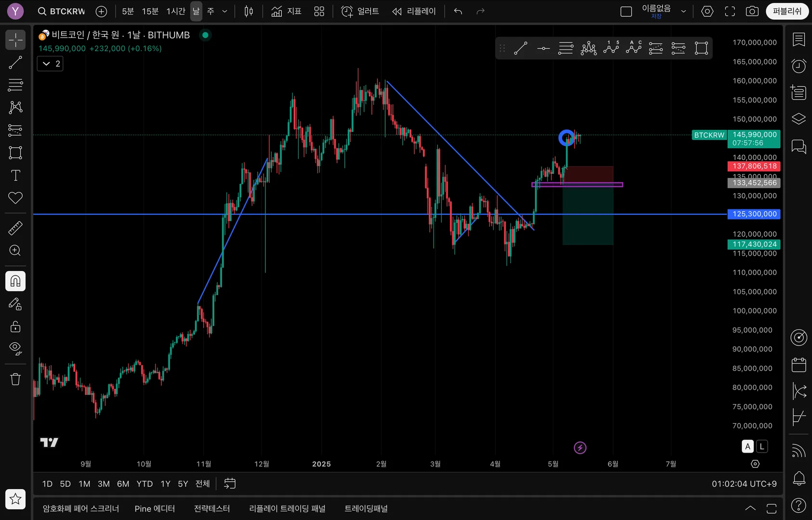Toggle auto scale button A
812x520 pixels.
pyautogui.click(x=747, y=446)
